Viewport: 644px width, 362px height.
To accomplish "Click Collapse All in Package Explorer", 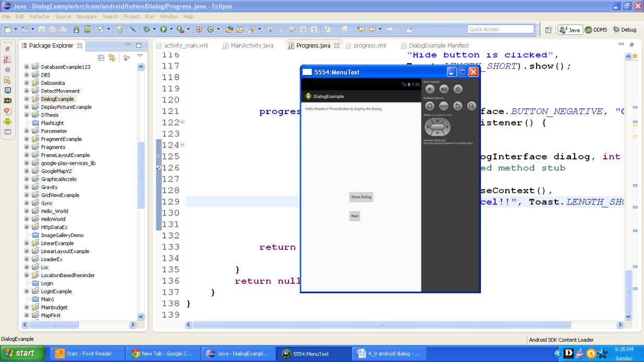I will (x=101, y=57).
